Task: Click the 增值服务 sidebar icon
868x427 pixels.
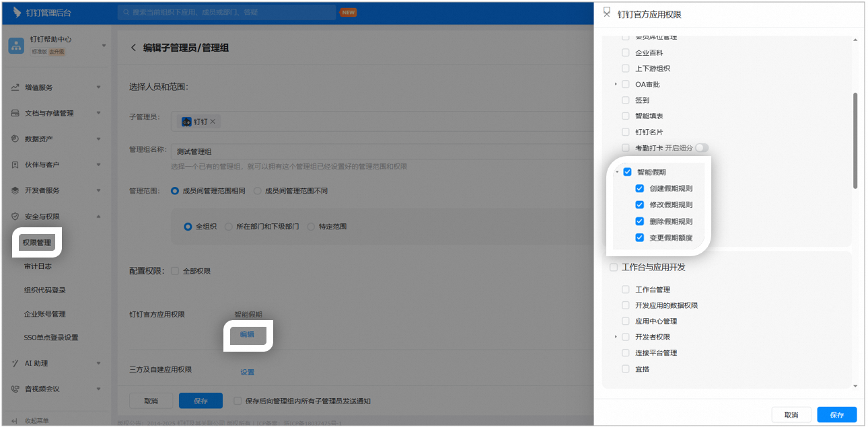Action: click(15, 87)
